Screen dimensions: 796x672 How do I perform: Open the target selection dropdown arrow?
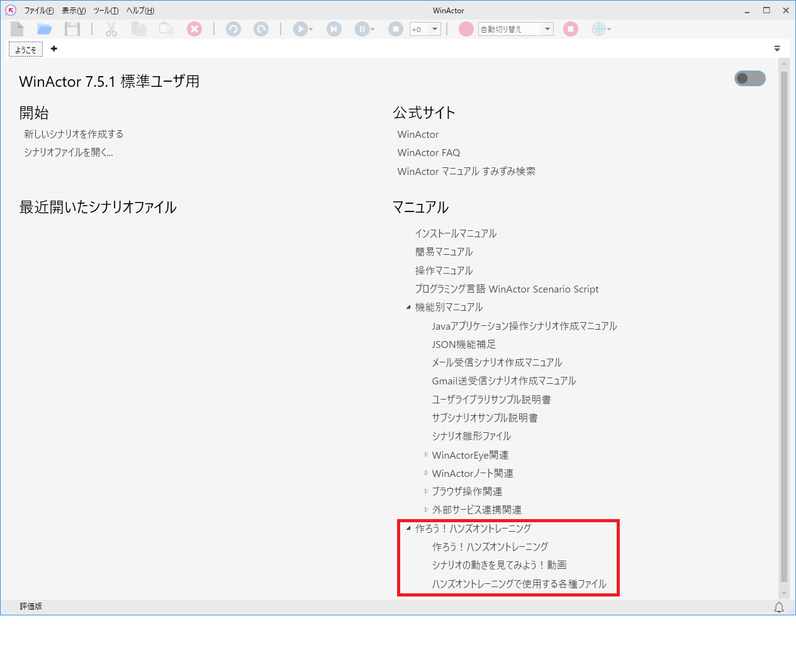[609, 30]
